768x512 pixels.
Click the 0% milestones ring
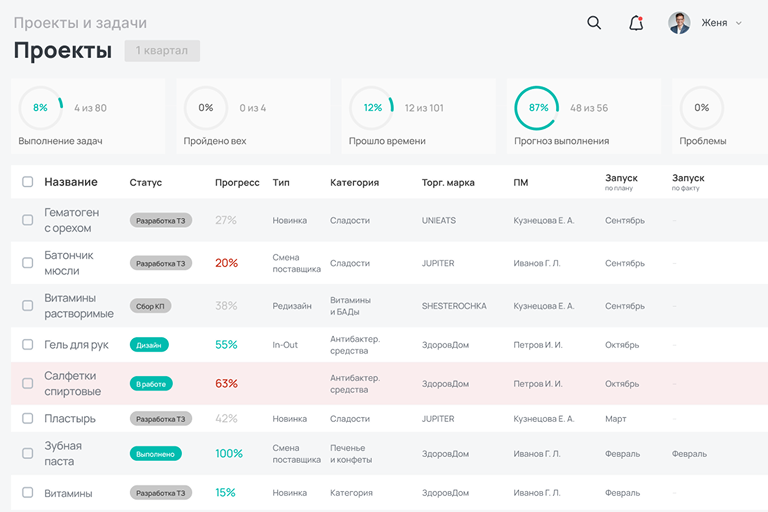(x=206, y=108)
